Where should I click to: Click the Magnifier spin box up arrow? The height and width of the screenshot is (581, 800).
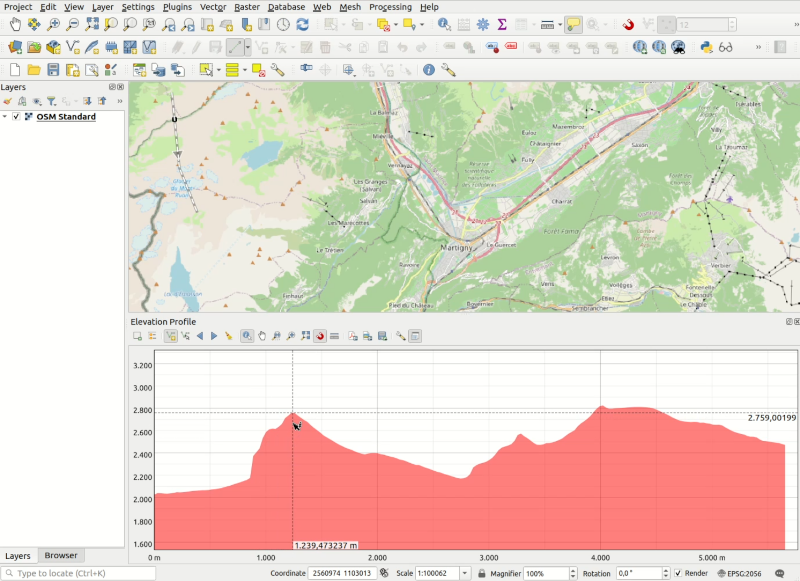pyautogui.click(x=573, y=570)
